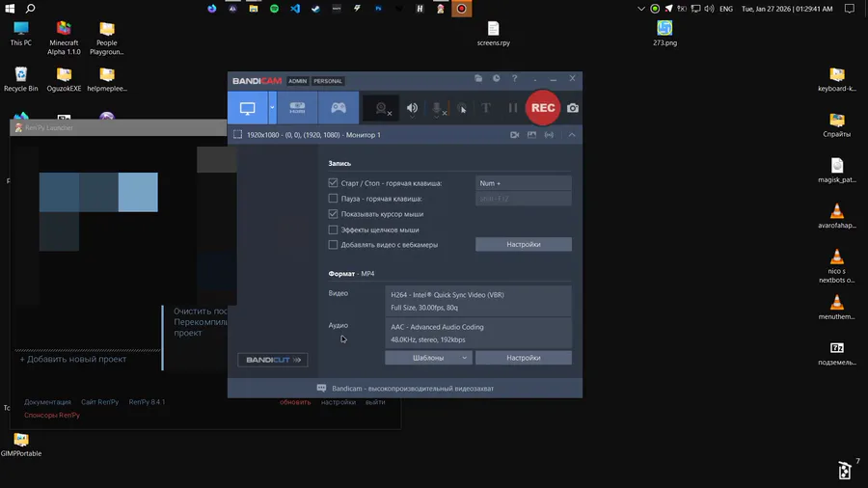Viewport: 868px width, 488px height.
Task: Click the rectangle selection icon by resolution
Action: click(237, 134)
